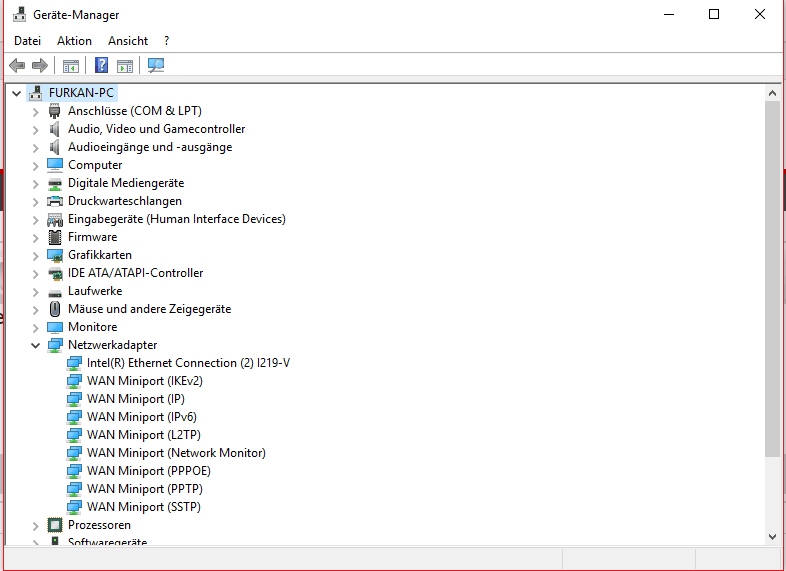Click the Firmware chip icon
786x571 pixels.
[x=55, y=237]
